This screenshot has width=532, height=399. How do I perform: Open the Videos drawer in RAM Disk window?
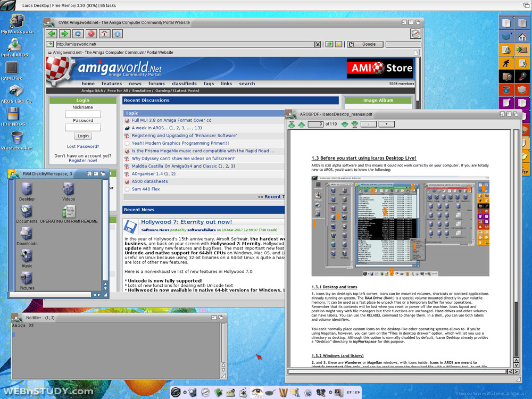(68, 192)
